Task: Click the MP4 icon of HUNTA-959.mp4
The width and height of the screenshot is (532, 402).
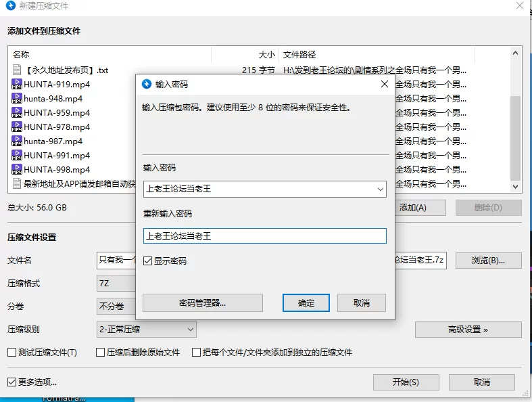Action: 17,112
